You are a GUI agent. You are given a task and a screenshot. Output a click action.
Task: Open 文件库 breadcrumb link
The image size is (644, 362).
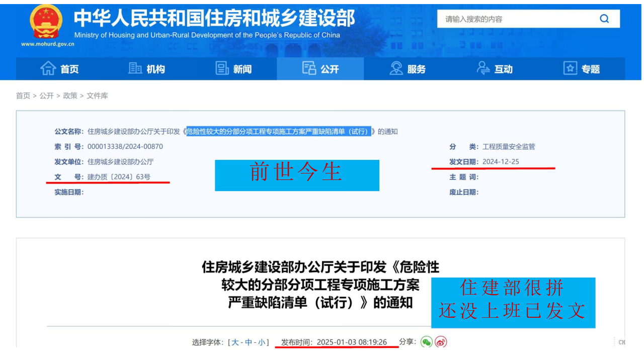[x=97, y=96]
